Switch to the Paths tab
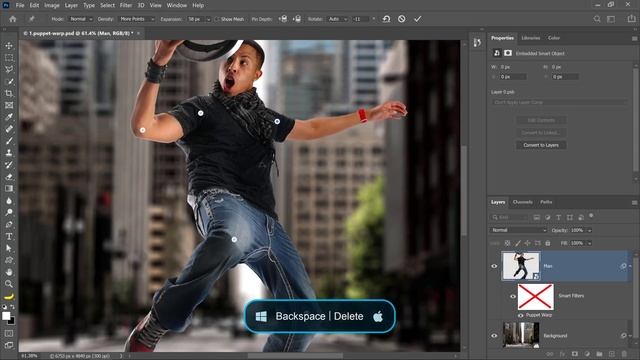640x360 pixels. 546,202
